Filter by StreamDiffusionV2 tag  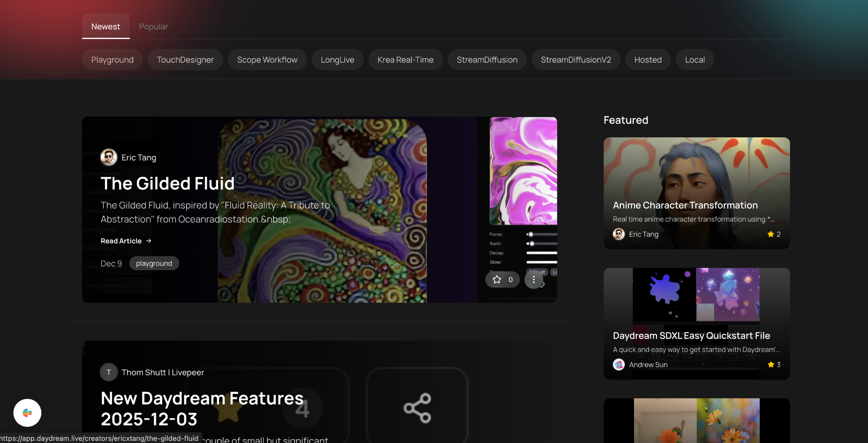click(576, 60)
